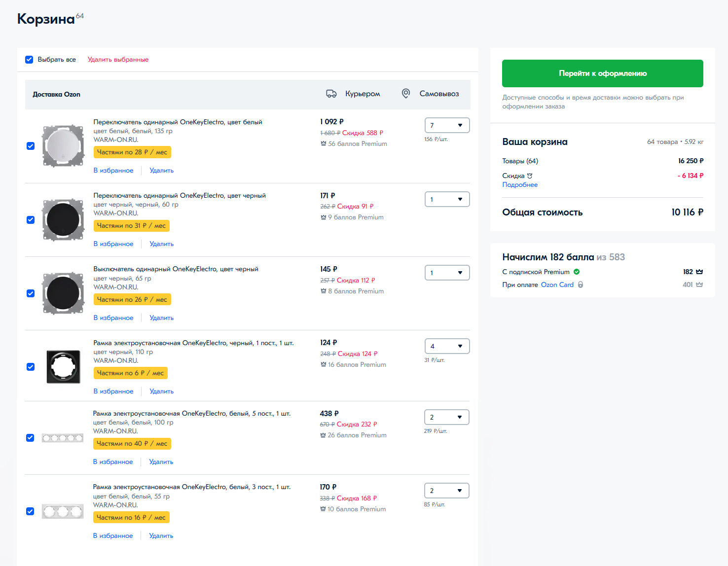Add black 1-post frame to В избранное
Viewport: 728px width, 566px height.
point(113,391)
